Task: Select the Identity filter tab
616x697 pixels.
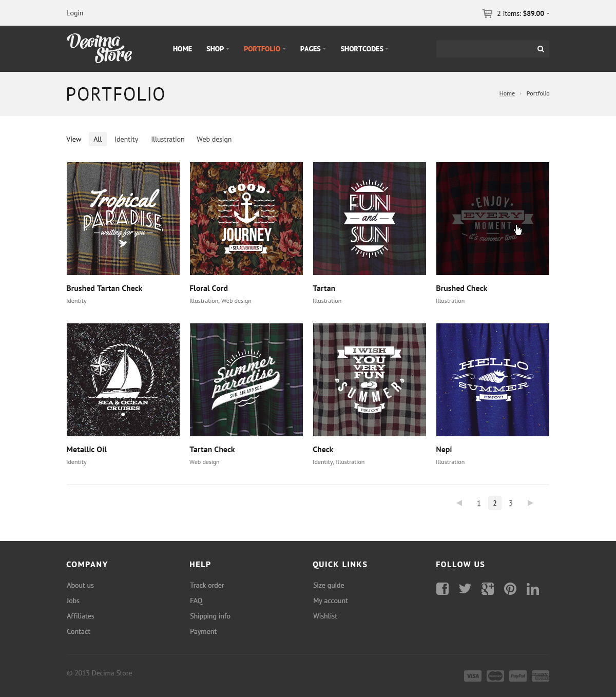Action: point(126,139)
